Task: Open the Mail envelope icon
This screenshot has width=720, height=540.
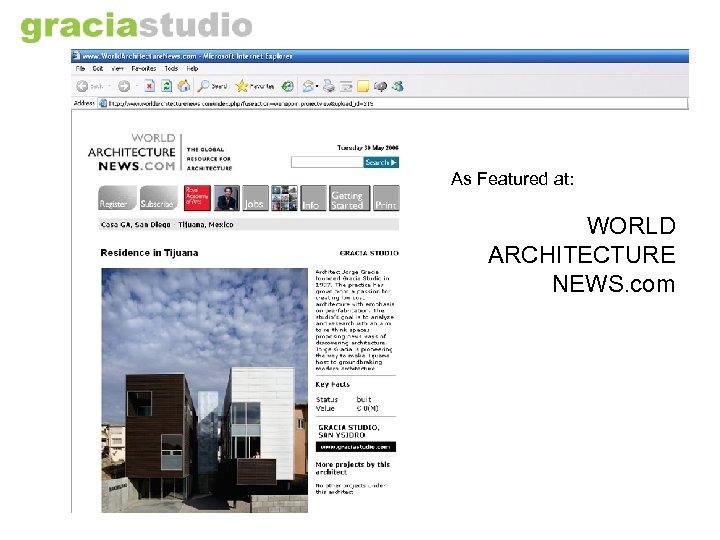Action: click(308, 86)
